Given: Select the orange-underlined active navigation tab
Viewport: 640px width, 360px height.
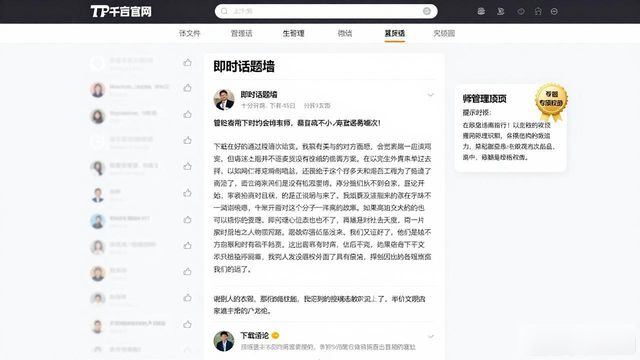Looking at the screenshot, I should coord(395,33).
